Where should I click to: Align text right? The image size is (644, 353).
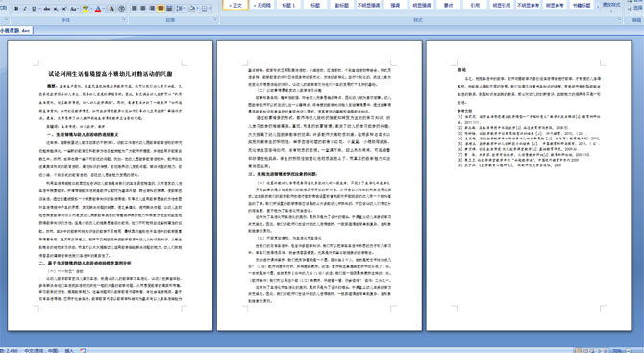click(152, 9)
